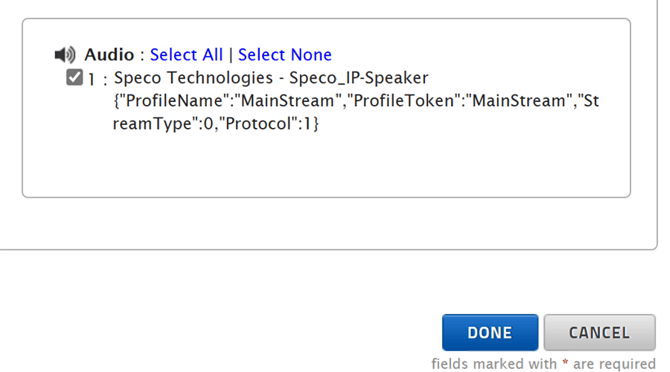
Task: Click the Select None link
Action: pos(285,55)
